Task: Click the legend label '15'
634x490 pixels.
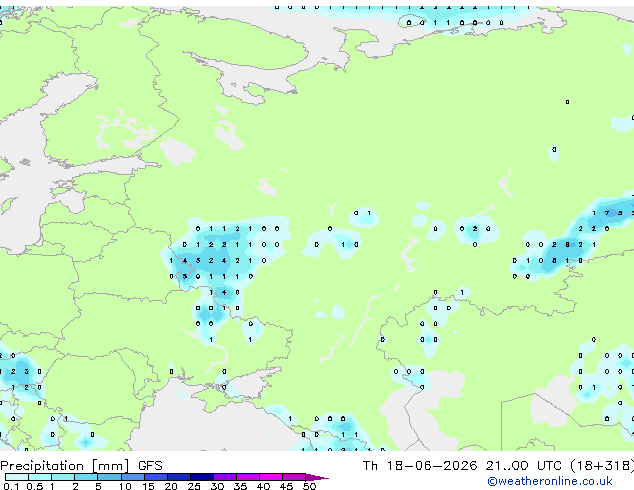Action: tap(148, 486)
